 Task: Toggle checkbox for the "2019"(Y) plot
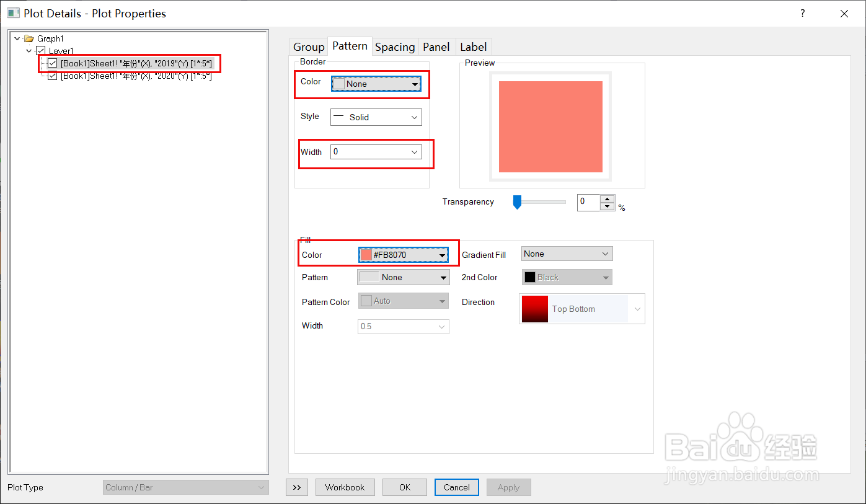coord(53,63)
